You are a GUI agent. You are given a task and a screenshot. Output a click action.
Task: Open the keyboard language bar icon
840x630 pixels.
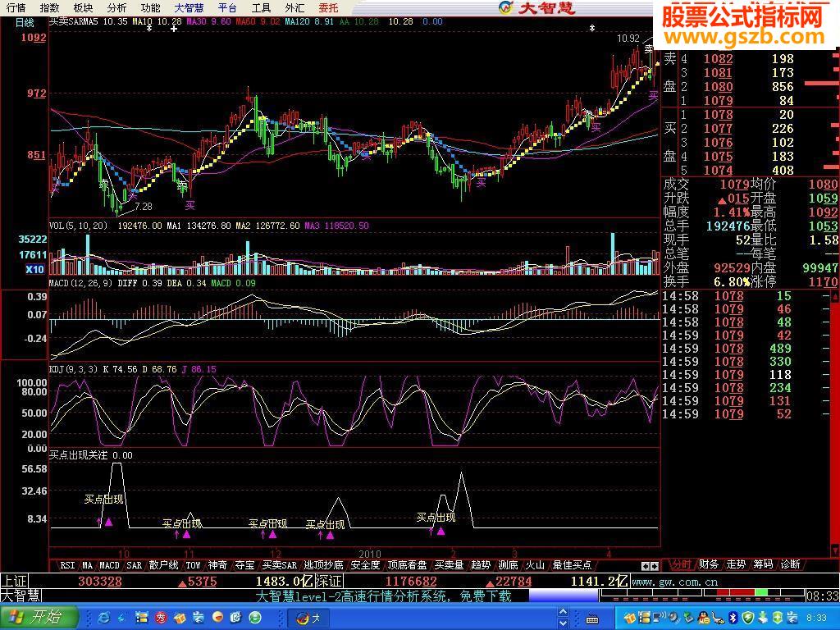(x=592, y=619)
